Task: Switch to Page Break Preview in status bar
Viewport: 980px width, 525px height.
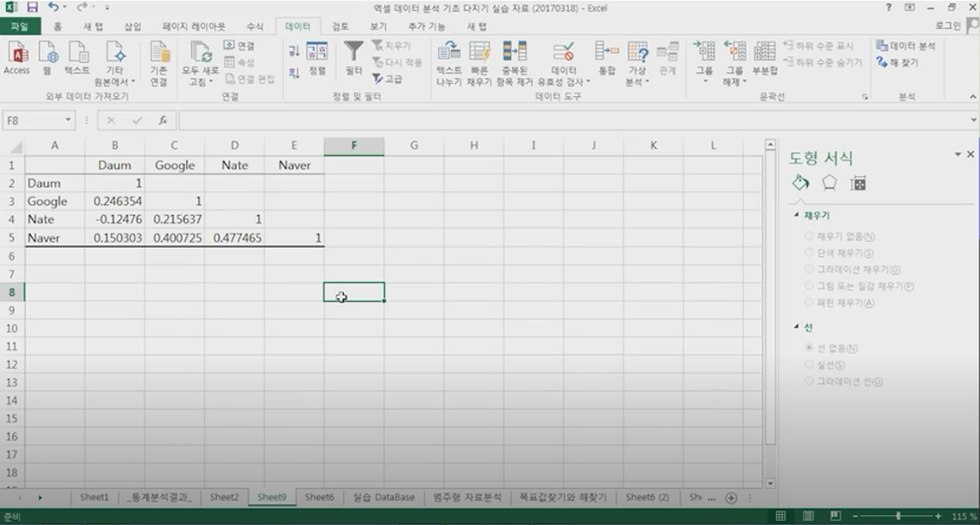Action: (x=836, y=516)
